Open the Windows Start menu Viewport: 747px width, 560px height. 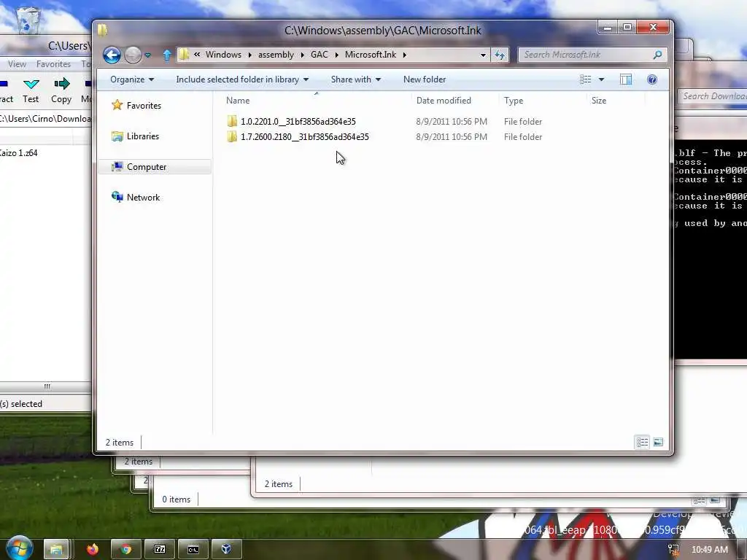click(x=19, y=548)
